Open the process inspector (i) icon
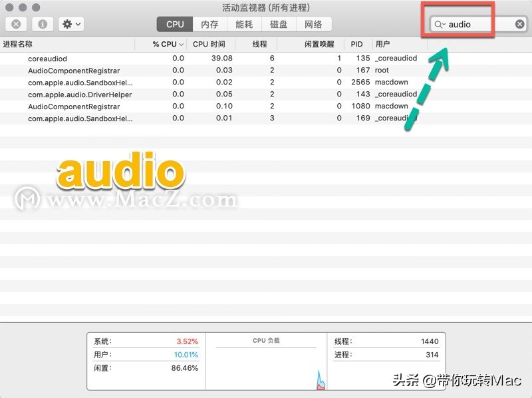 point(43,25)
